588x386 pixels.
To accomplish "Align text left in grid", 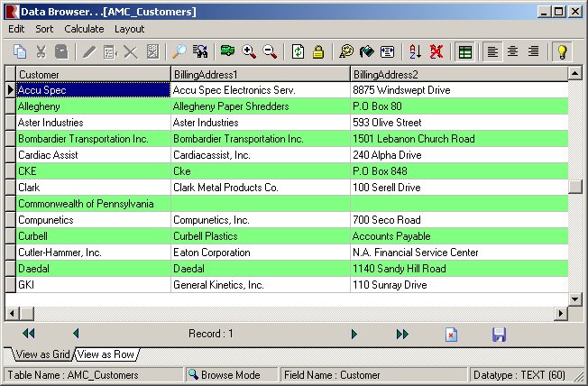I will (492, 51).
